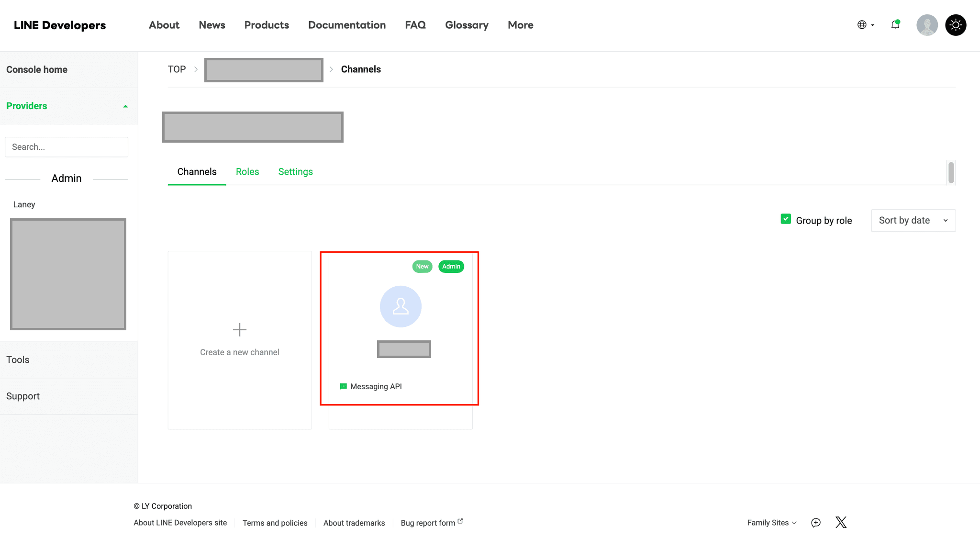The image size is (980, 539).
Task: Open the user profile avatar
Action: coord(927,25)
